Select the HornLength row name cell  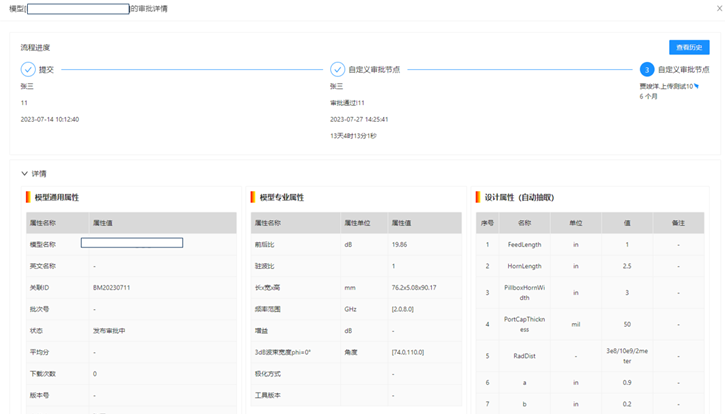pos(525,266)
